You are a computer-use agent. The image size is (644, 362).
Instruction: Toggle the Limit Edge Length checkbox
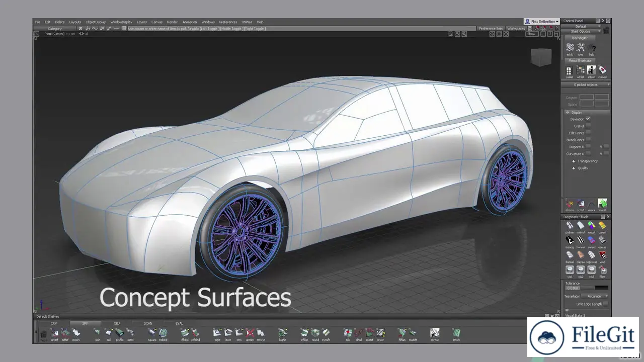(x=606, y=304)
